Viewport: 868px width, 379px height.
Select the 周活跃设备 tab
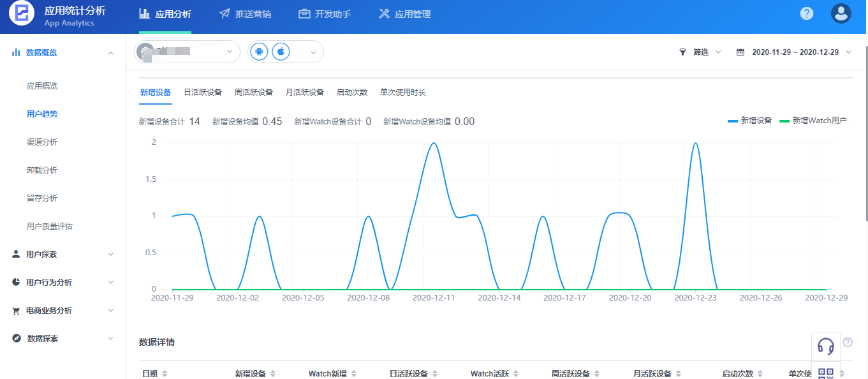[x=254, y=93]
